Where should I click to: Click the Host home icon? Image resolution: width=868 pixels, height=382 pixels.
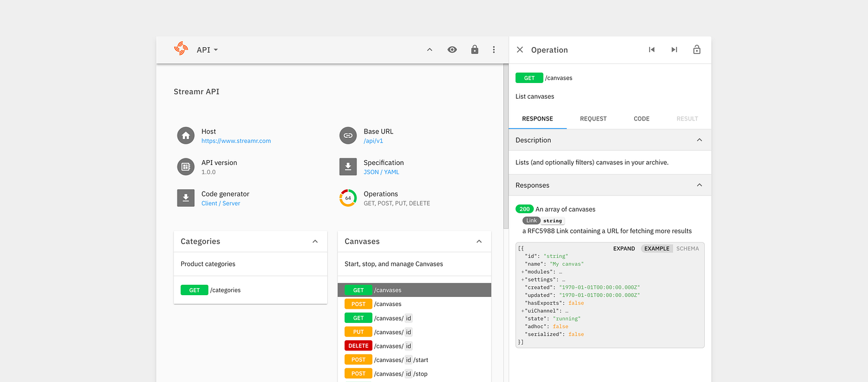[x=186, y=136]
